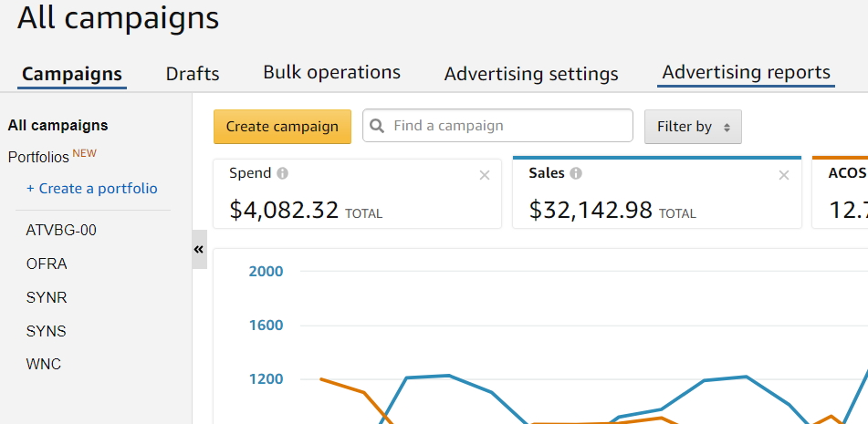Collapse the sidebar with double-chevron icon

(x=199, y=249)
